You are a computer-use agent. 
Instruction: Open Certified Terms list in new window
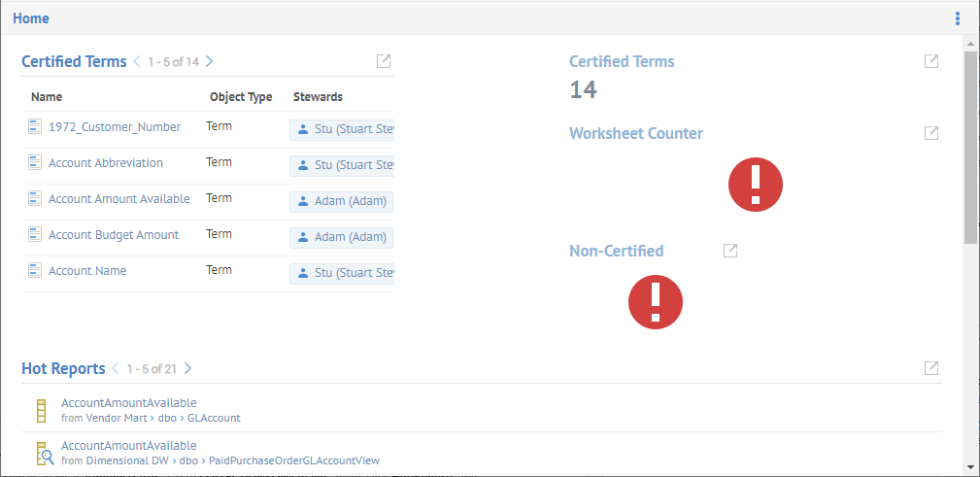(384, 62)
